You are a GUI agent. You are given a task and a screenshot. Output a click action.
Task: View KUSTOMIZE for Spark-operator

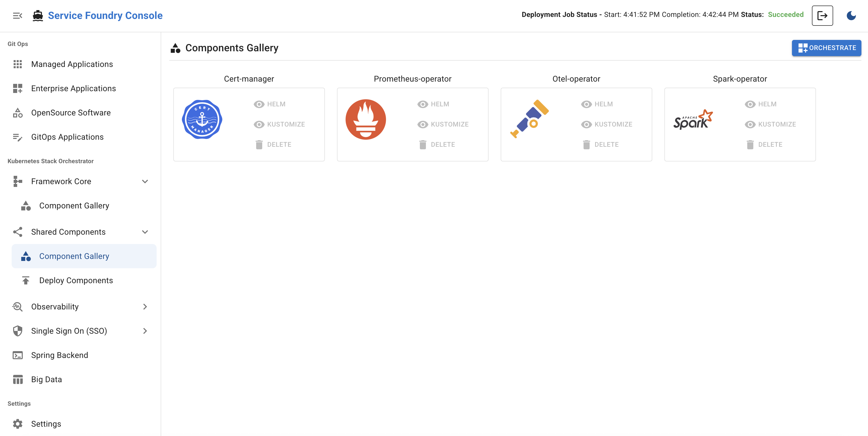[771, 124]
